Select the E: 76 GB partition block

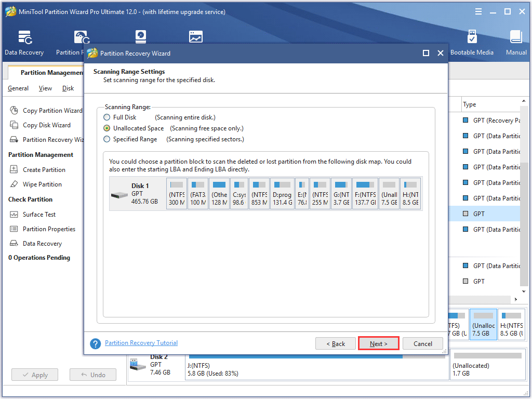point(302,194)
